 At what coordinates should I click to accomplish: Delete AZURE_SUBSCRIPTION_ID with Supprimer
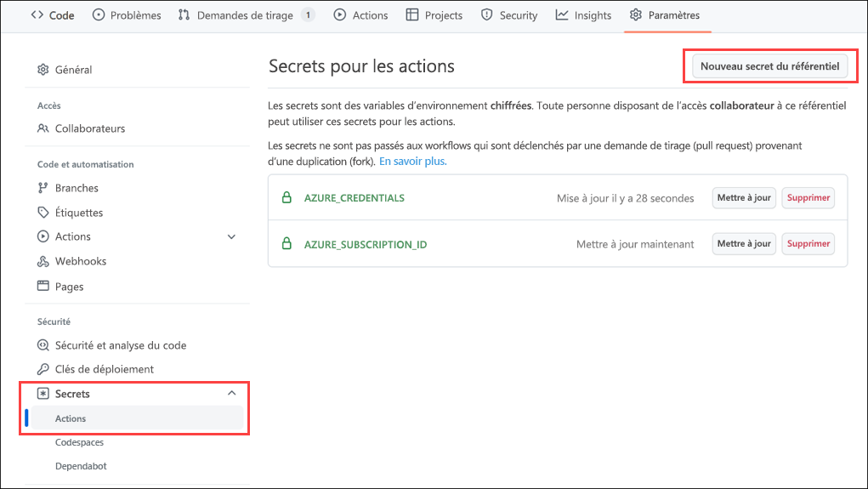pos(808,244)
